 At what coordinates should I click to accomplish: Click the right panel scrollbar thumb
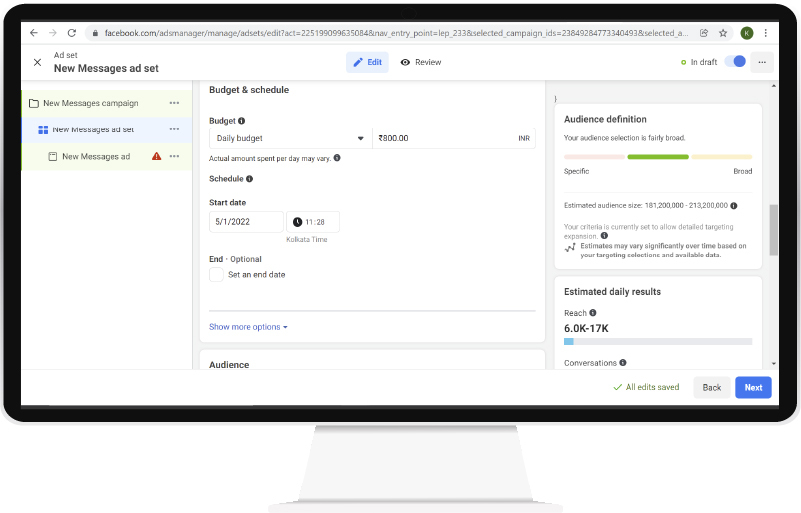point(773,230)
